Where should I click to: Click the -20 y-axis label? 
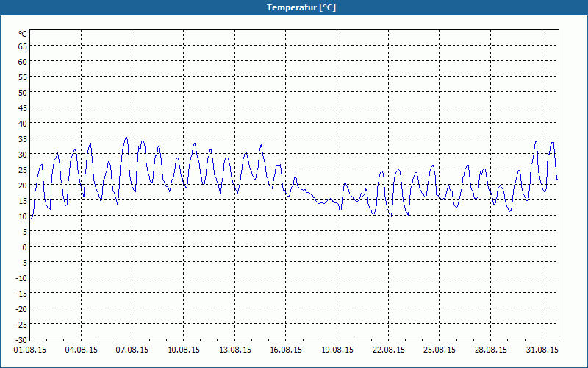point(22,309)
